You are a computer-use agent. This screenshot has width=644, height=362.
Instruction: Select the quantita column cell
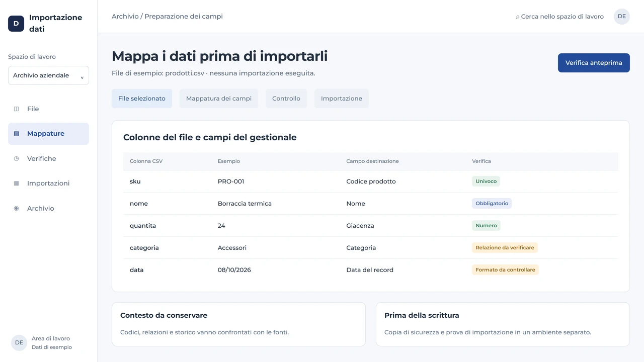[143, 226]
